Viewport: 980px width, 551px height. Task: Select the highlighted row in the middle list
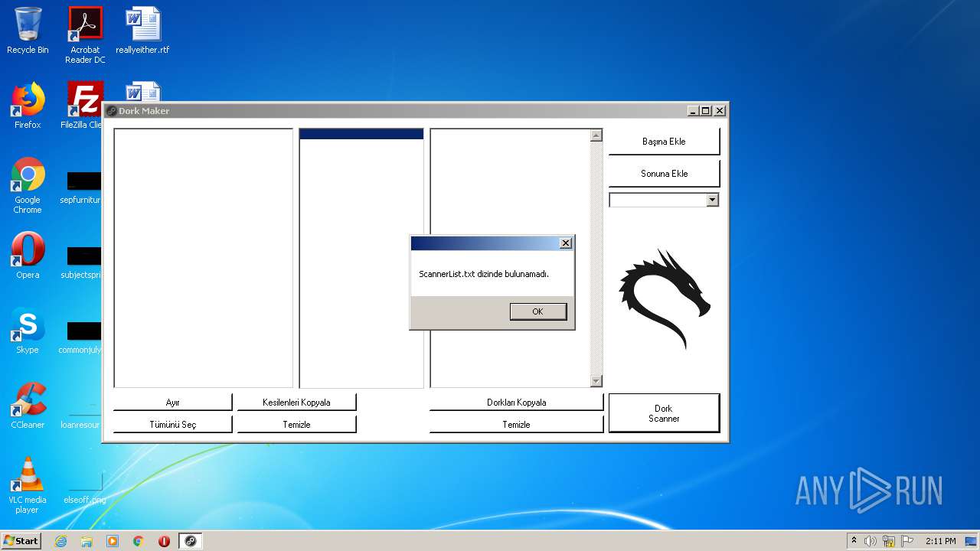pyautogui.click(x=361, y=134)
